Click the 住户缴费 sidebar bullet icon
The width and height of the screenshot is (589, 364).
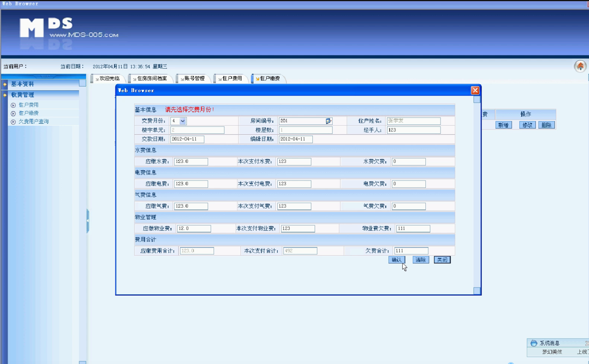click(13, 113)
